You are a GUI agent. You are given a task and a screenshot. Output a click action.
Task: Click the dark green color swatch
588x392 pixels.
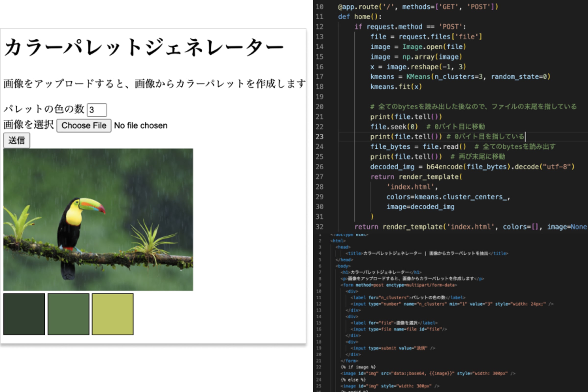(x=24, y=314)
